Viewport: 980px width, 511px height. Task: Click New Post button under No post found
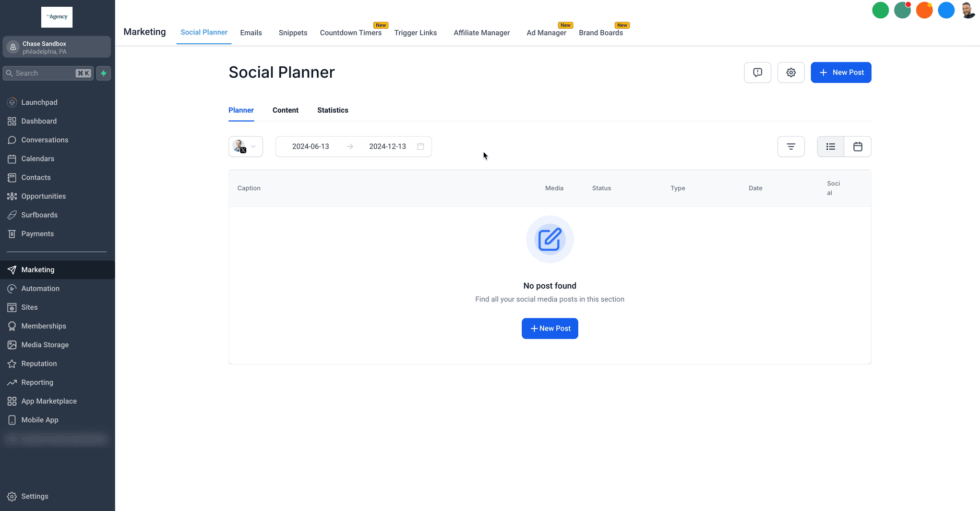(x=549, y=328)
